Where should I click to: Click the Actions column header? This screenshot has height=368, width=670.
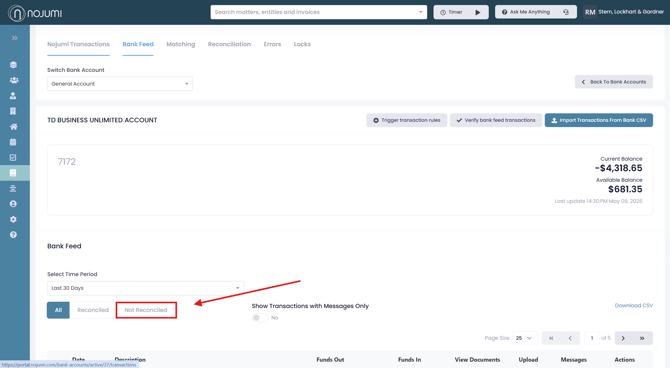click(x=625, y=360)
